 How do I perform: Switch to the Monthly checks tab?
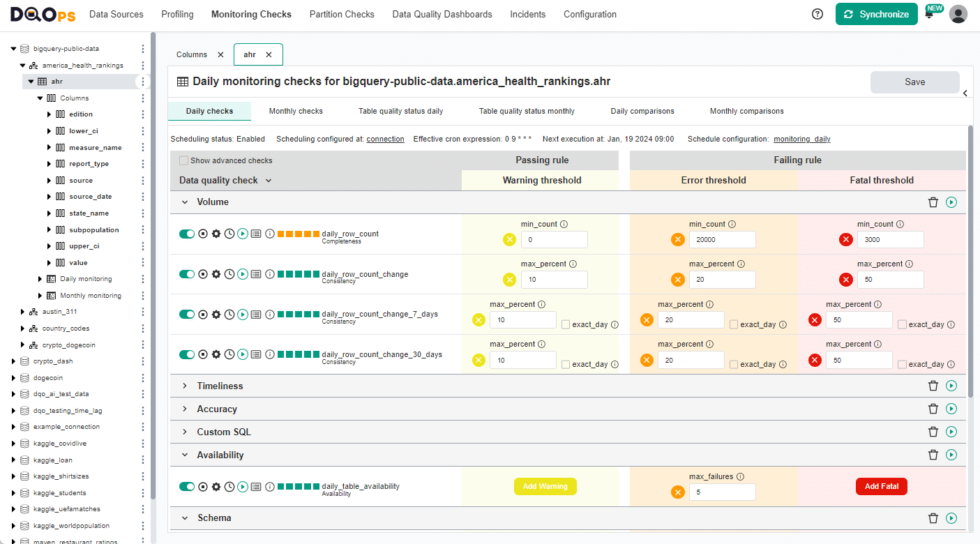296,110
